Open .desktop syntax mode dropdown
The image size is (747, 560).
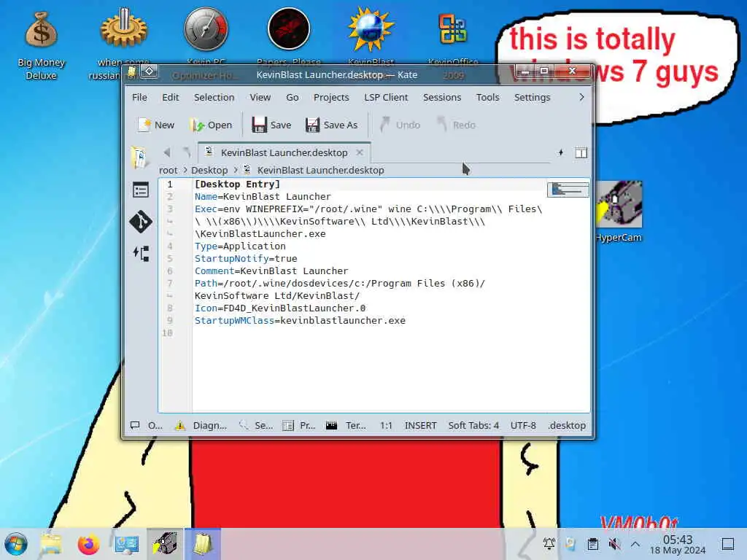566,425
